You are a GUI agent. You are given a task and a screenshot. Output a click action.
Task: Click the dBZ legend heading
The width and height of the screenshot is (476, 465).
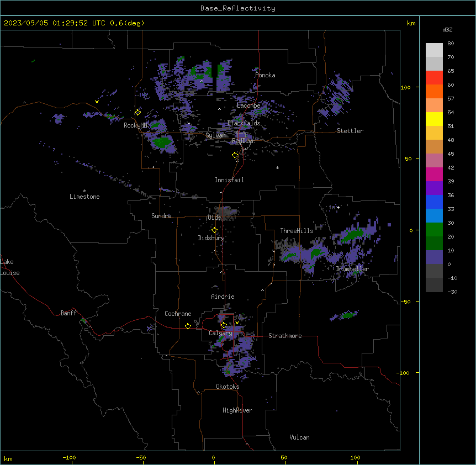pyautogui.click(x=447, y=29)
